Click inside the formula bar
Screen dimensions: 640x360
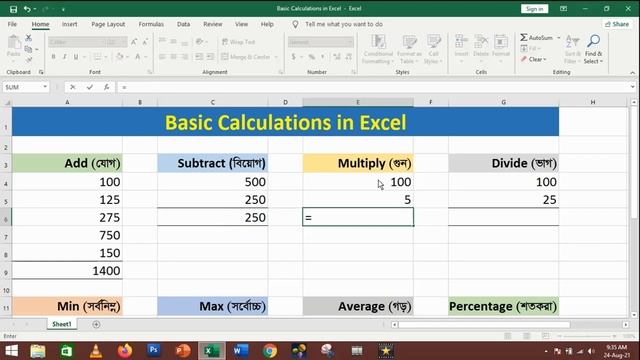click(x=373, y=87)
